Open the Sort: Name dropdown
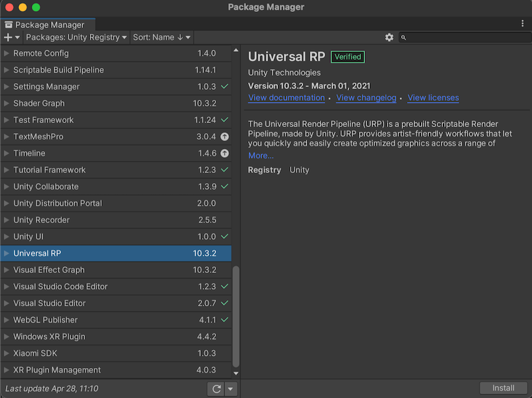This screenshot has width=532, height=398. click(x=162, y=37)
